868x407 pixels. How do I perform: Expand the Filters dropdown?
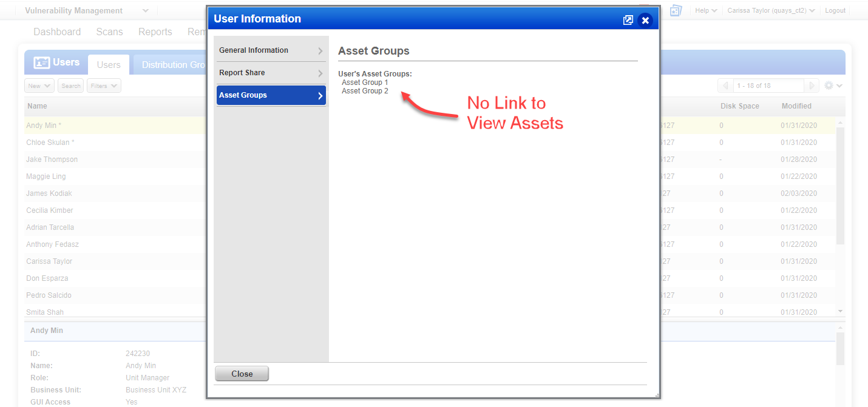point(103,86)
